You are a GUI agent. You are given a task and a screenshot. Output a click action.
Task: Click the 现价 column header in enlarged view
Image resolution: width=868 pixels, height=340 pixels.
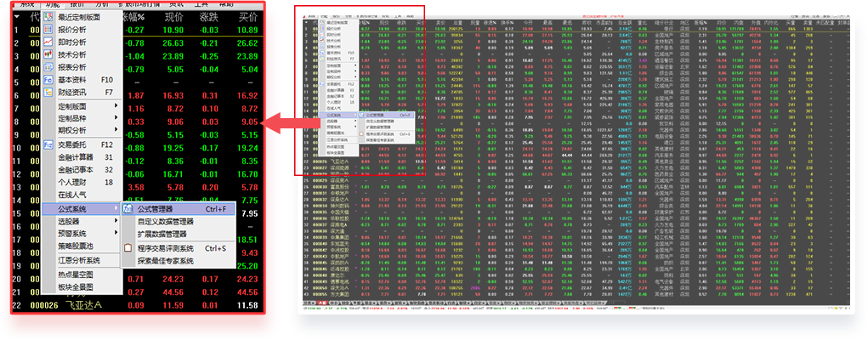[173, 16]
